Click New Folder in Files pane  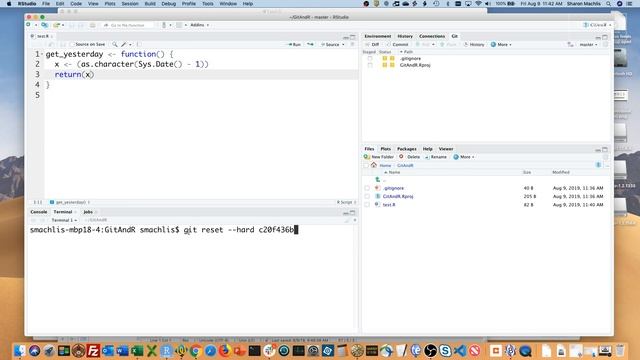[379, 157]
